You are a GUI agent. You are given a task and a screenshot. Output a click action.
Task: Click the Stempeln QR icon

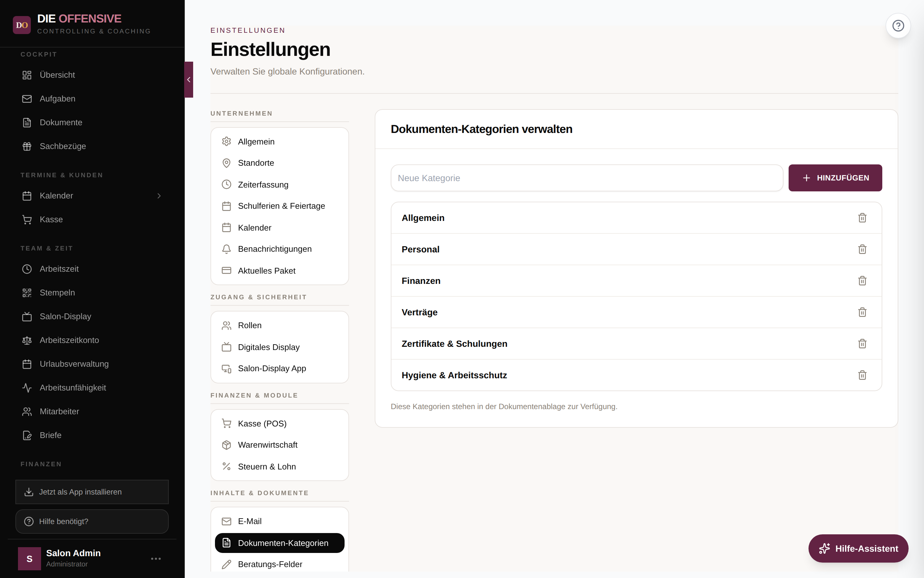tap(27, 293)
